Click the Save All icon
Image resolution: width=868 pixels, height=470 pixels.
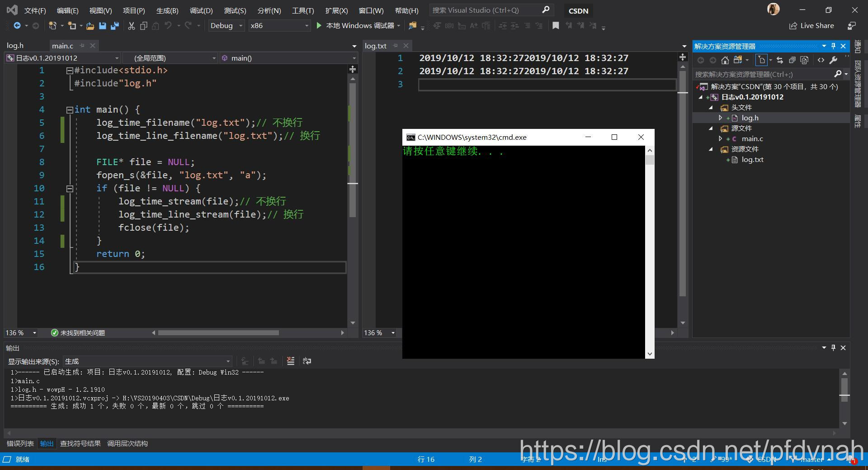[115, 26]
